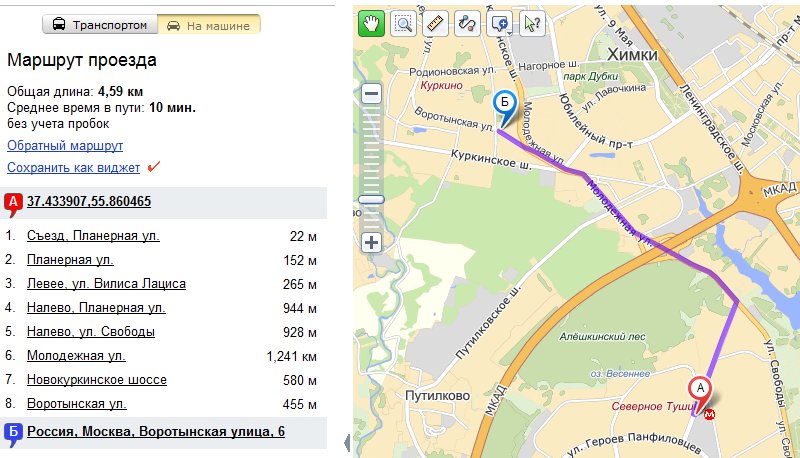Activate the zoom-to-area magnifier tool
Image resolution: width=800 pixels, height=458 pixels.
tap(403, 23)
